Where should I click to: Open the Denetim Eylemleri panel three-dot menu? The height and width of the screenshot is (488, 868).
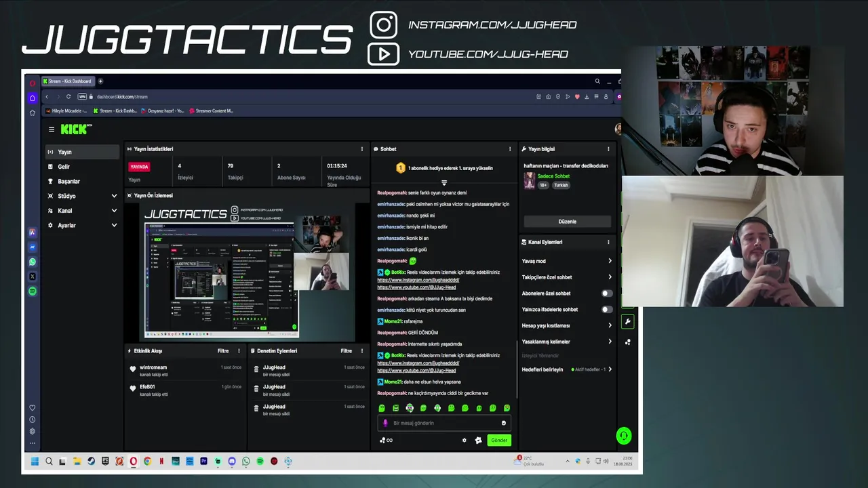click(x=361, y=351)
